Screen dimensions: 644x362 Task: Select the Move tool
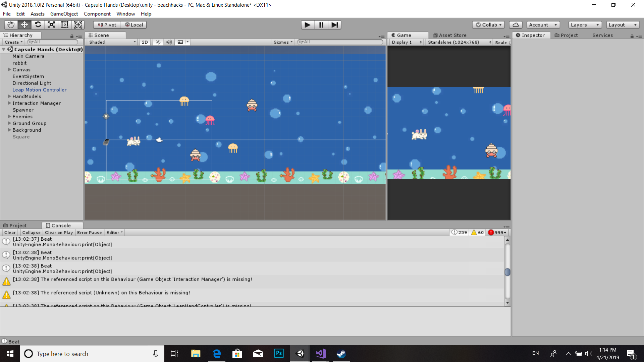24,25
